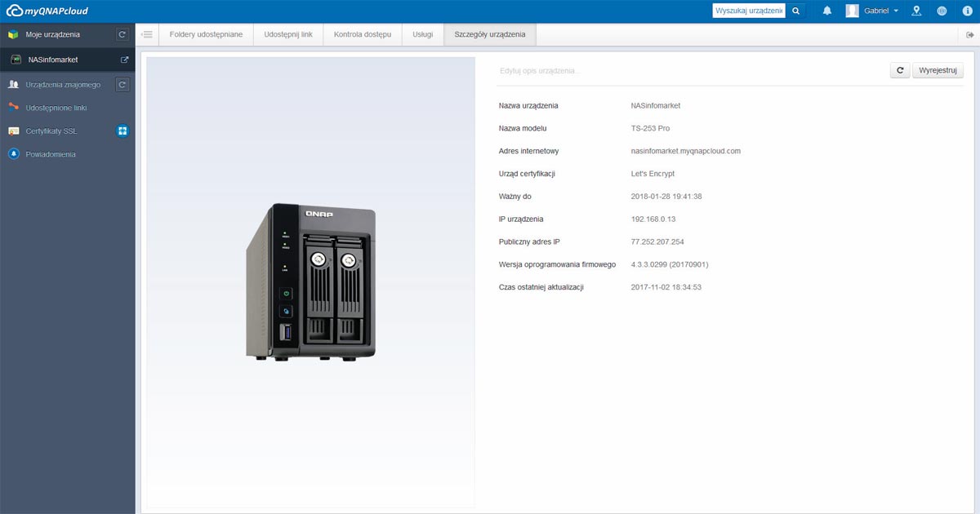Click the model value TS-253 Pro

click(651, 128)
